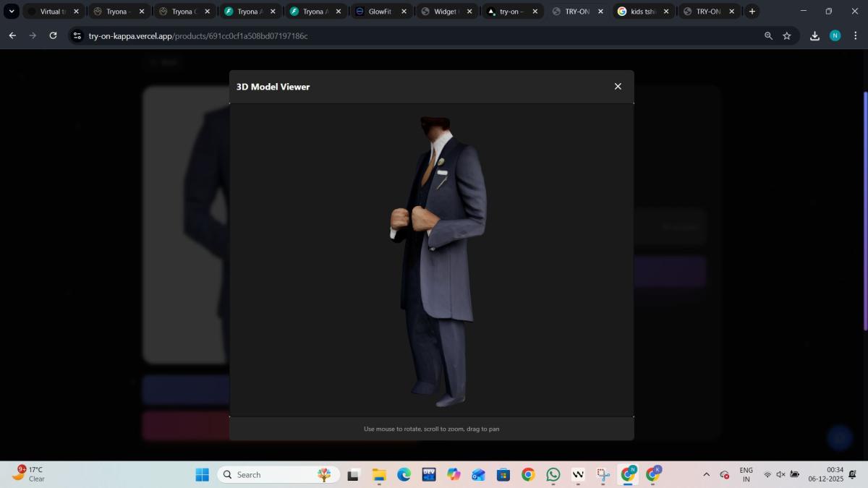Click the Chrome profile avatar
The height and width of the screenshot is (488, 868).
click(835, 35)
